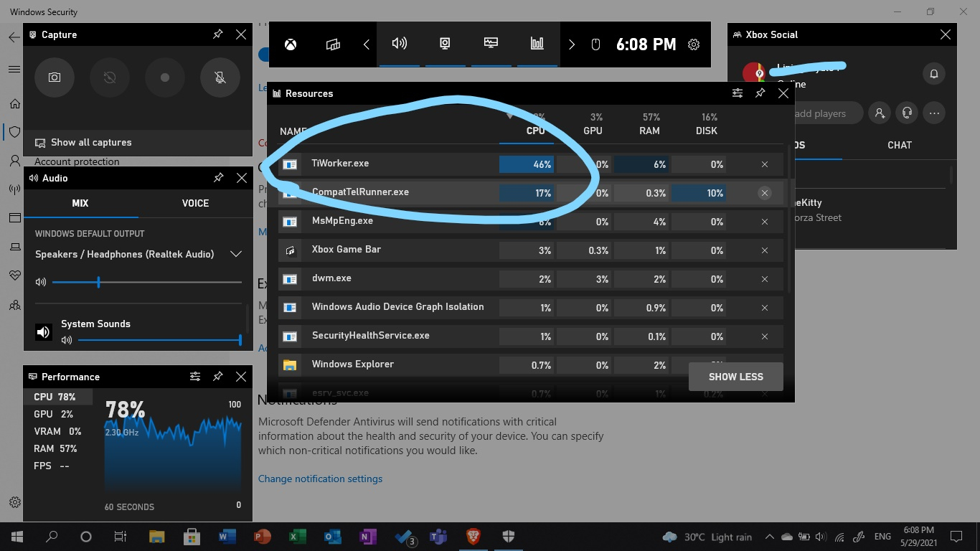Sort Resources by GPU column
This screenshot has height=551, width=980.
593,124
